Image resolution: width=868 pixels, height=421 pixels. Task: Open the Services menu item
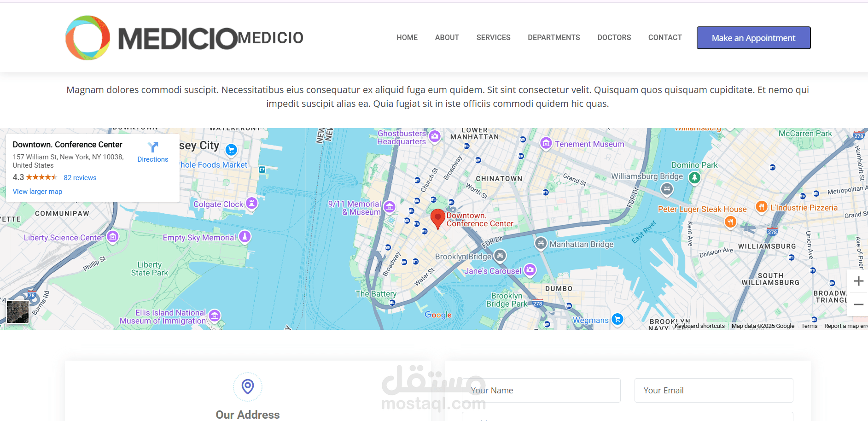tap(493, 37)
